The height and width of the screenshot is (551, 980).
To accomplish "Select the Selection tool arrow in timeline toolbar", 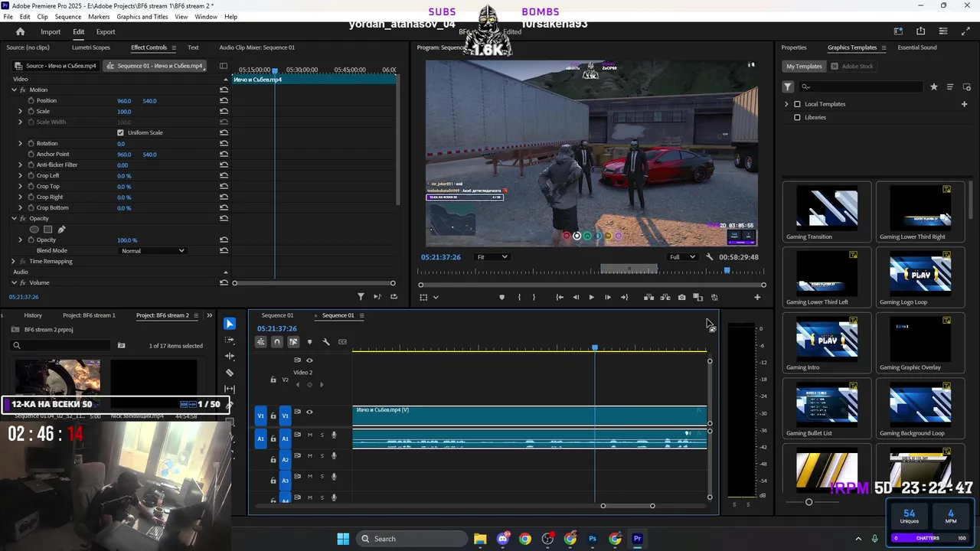I will pos(230,324).
